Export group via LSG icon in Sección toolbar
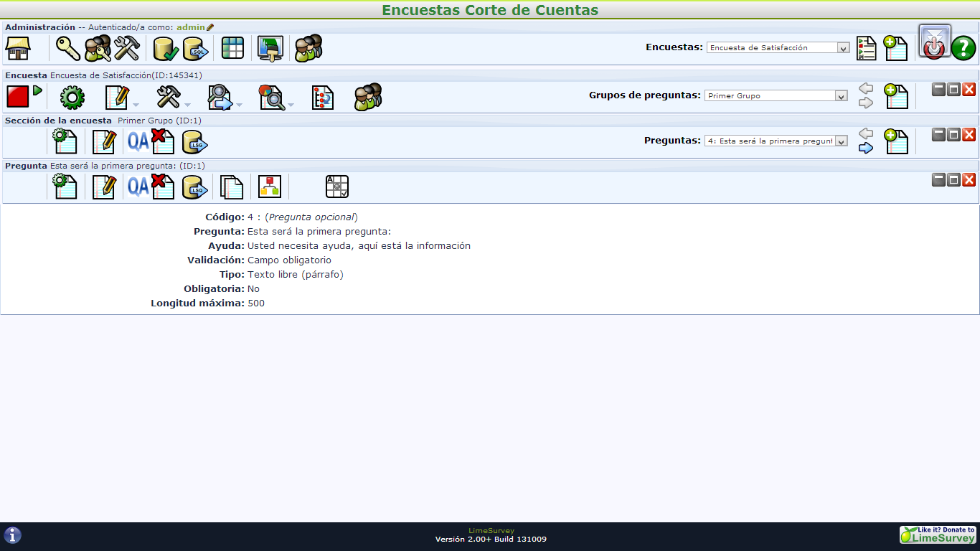 pyautogui.click(x=195, y=142)
